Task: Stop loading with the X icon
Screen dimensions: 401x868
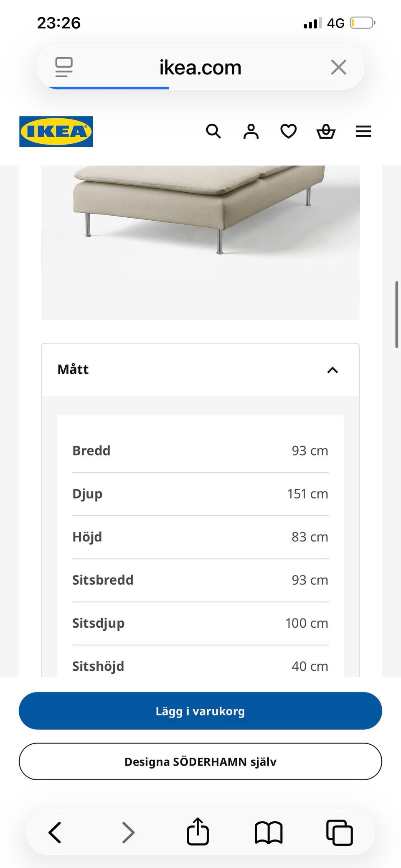Action: (x=338, y=67)
